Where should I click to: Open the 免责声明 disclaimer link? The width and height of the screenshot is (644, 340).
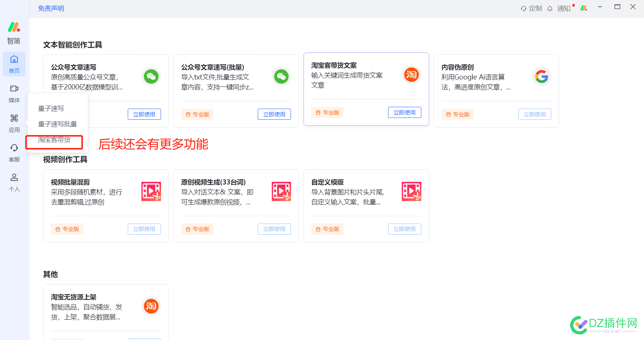(x=51, y=8)
